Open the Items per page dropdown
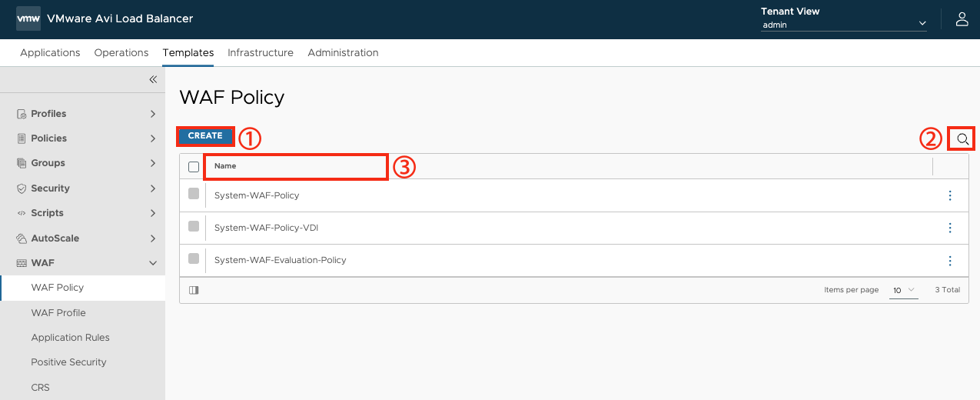Image resolution: width=980 pixels, height=400 pixels. [904, 290]
